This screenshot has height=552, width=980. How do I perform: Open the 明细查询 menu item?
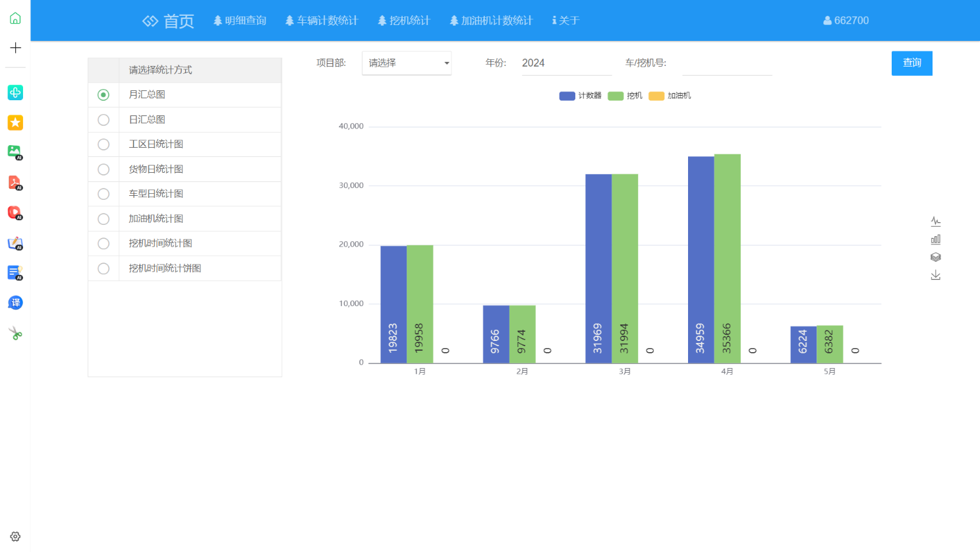point(239,20)
